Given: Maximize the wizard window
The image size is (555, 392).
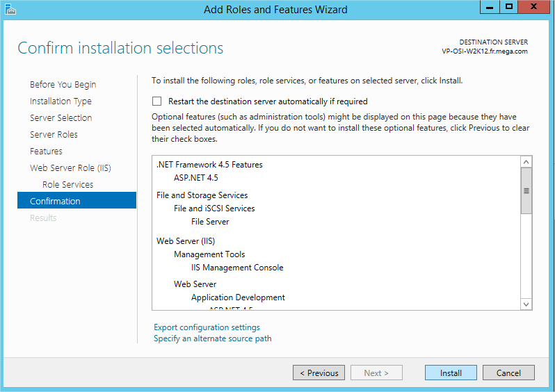Looking at the screenshot, I should tap(509, 7).
